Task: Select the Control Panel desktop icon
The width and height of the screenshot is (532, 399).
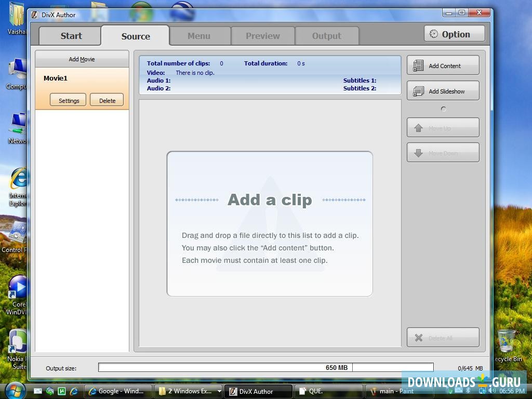Action: point(14,237)
